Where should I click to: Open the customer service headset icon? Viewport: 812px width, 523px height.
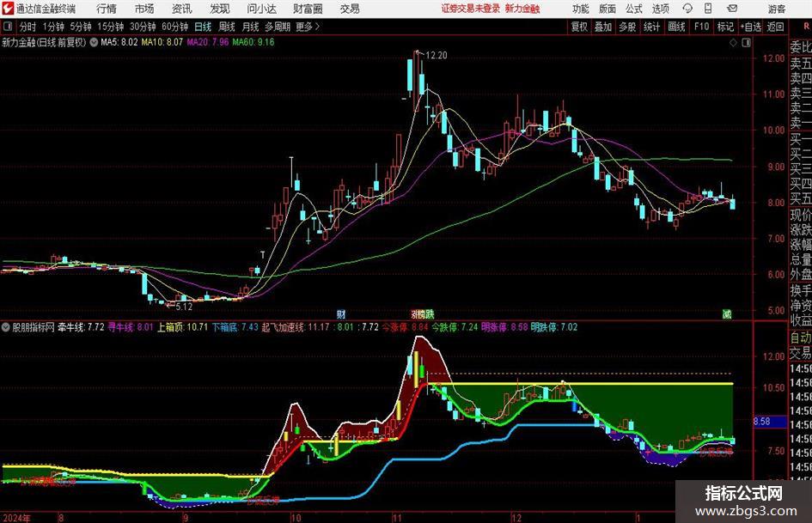pos(687,9)
